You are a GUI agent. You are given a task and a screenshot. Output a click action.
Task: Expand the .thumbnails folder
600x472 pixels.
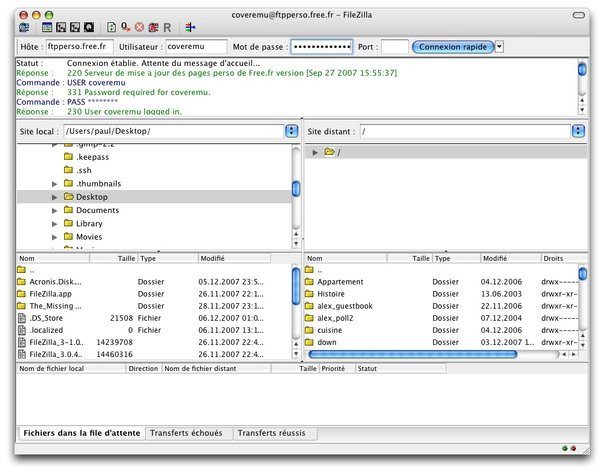tap(55, 184)
